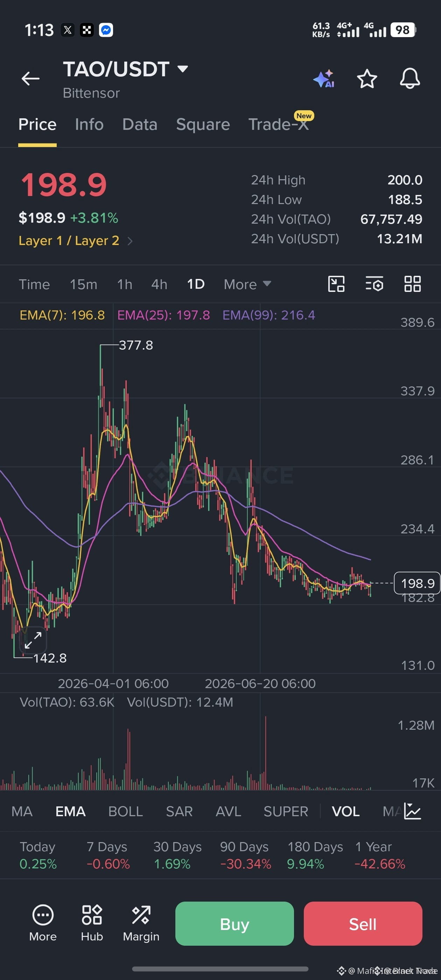The width and height of the screenshot is (441, 980).
Task: Open the Layer 1 / Layer 2 category link
Action: click(x=69, y=241)
